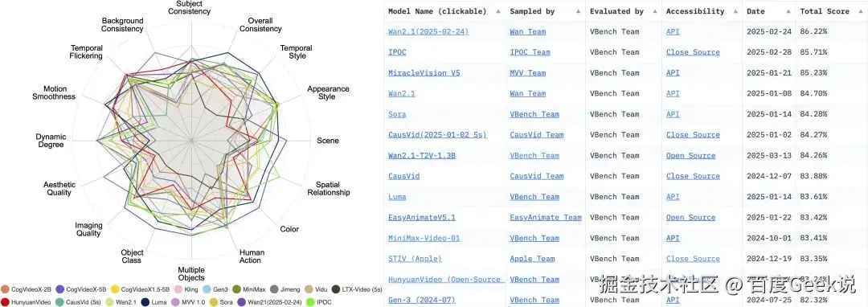Open the Wan2.1(2025-02-24) model link

point(428,31)
